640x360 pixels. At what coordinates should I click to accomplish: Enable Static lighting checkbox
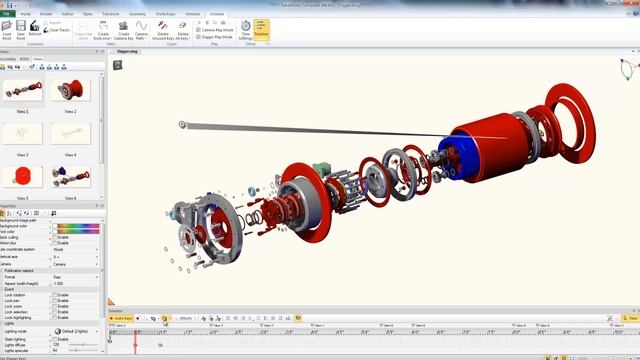tap(55, 339)
